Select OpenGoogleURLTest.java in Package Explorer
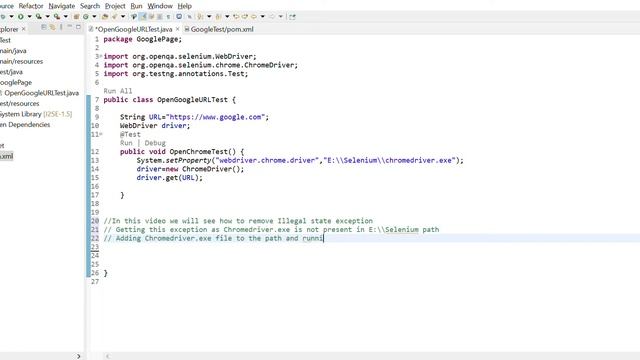This screenshot has width=640, height=360. coord(41,93)
